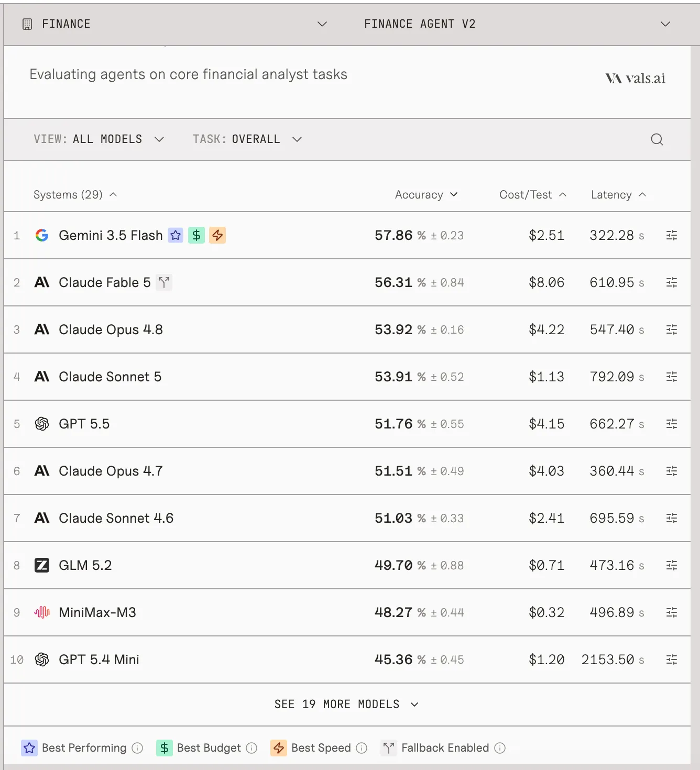Open details icon for Claude Fable 5 row
Viewport: 700px width, 770px height.
point(672,282)
